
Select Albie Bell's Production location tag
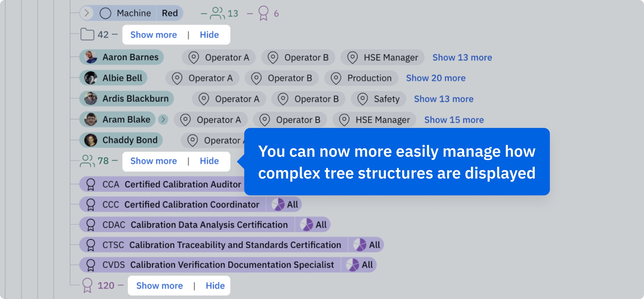click(361, 78)
